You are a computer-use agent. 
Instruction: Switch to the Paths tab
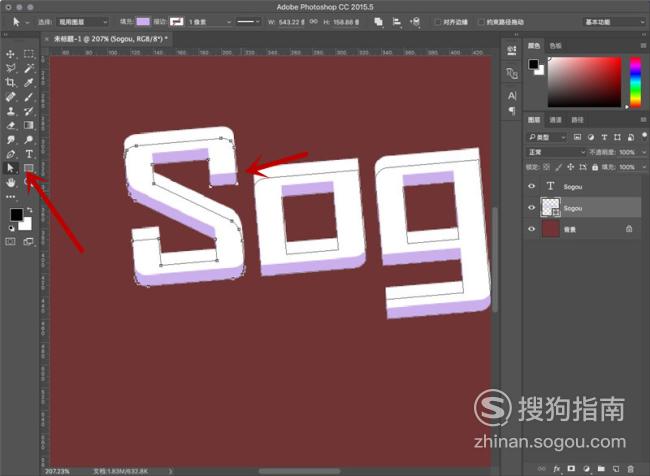click(x=577, y=120)
